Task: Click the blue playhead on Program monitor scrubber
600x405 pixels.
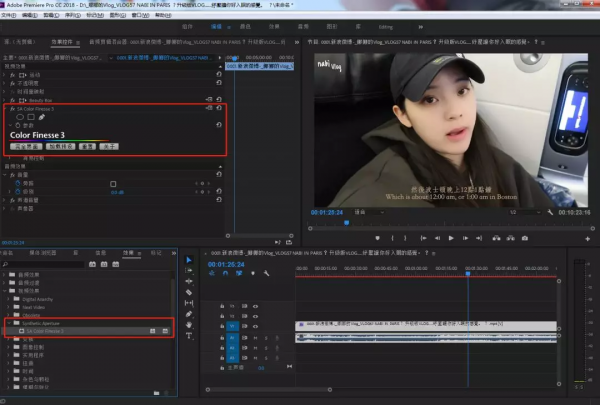Action: (x=347, y=222)
